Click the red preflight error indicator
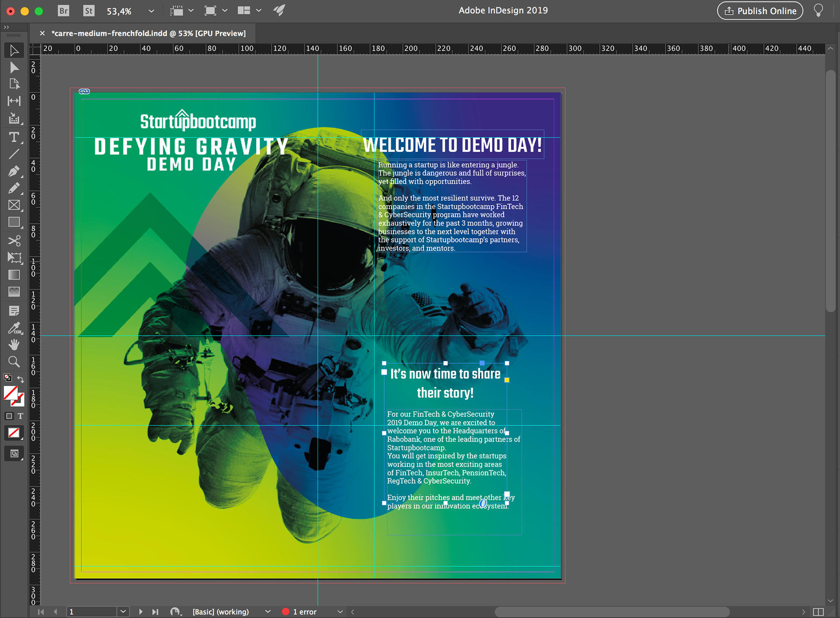Viewport: 840px width, 618px height. (x=286, y=611)
